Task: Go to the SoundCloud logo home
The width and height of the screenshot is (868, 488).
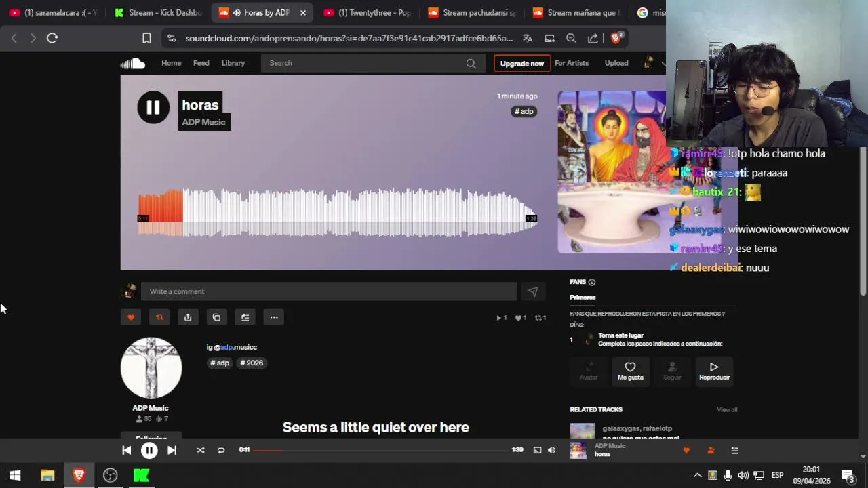Action: pyautogui.click(x=133, y=63)
